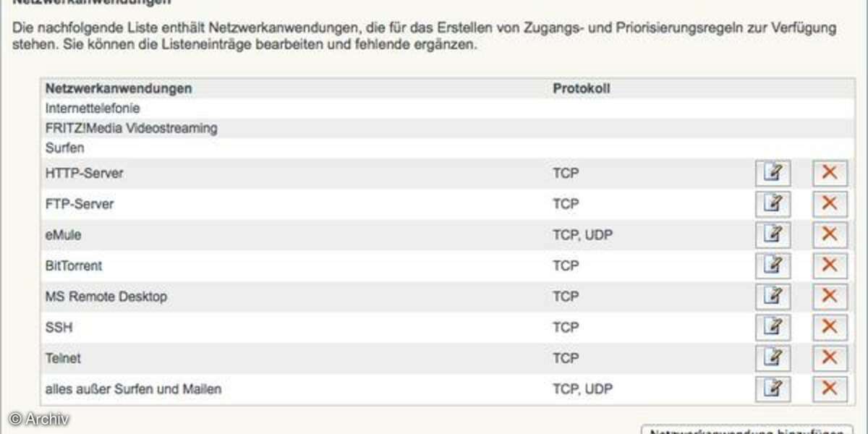Edit the BitTorrent entry

tap(773, 265)
